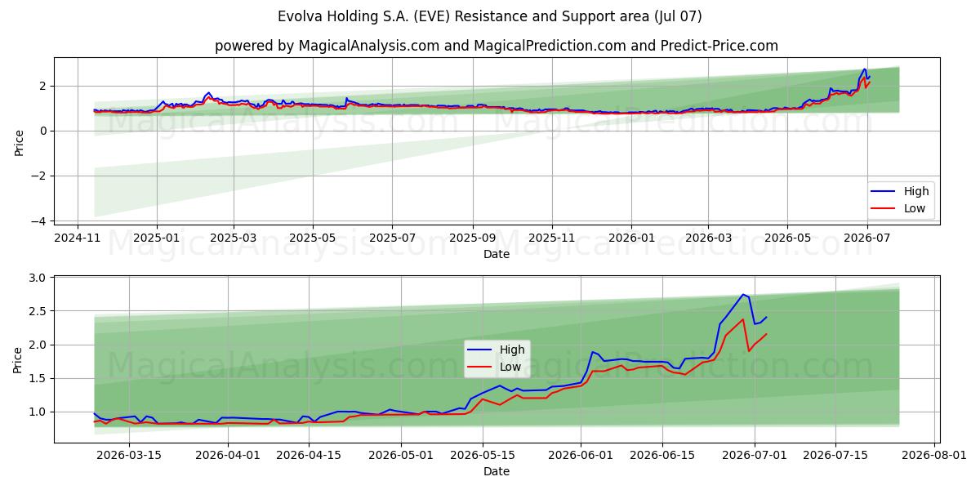This screenshot has width=980, height=490.
Task: Click the 'Date' axis label under the bottom chart
Action: pos(497,471)
